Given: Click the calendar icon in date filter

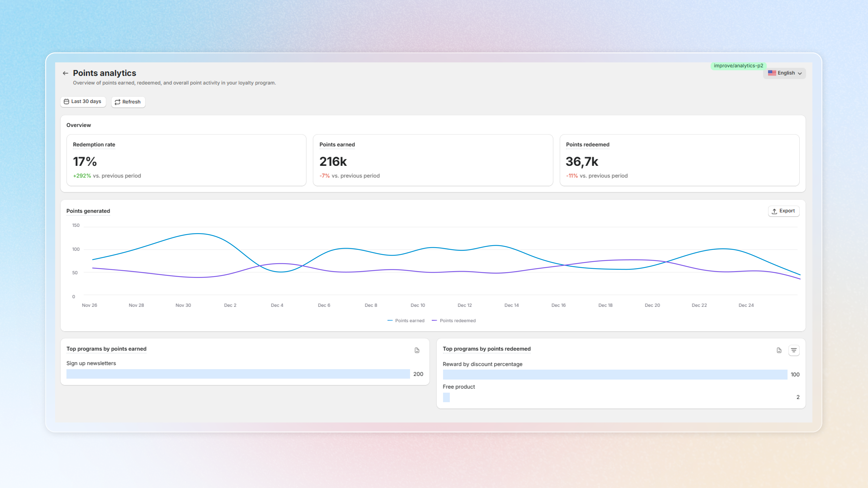Looking at the screenshot, I should click(x=66, y=101).
